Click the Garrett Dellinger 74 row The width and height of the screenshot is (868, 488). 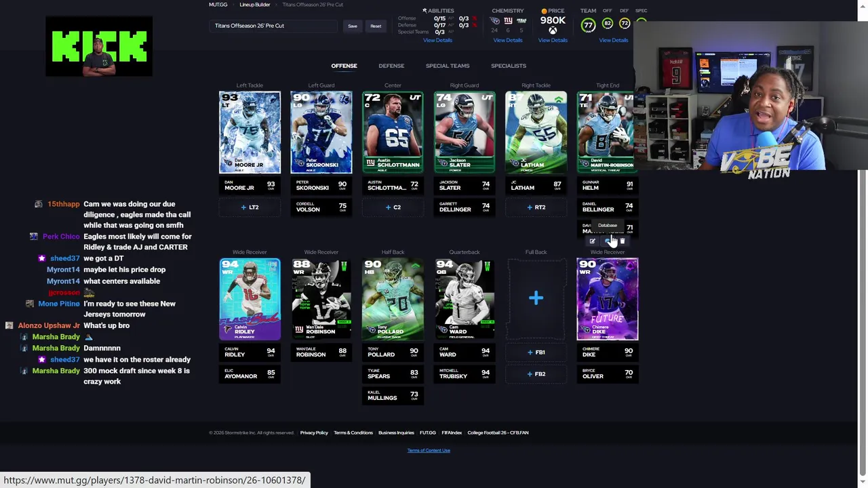[x=465, y=207]
